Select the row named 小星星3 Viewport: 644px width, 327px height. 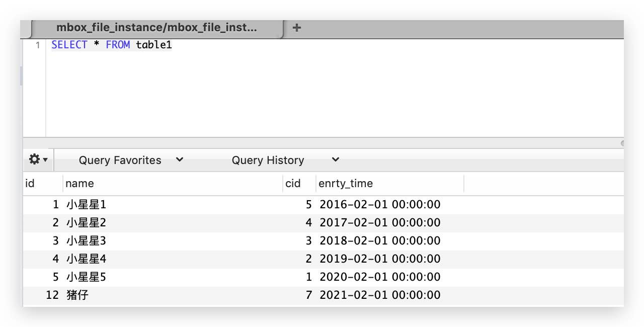pos(323,241)
